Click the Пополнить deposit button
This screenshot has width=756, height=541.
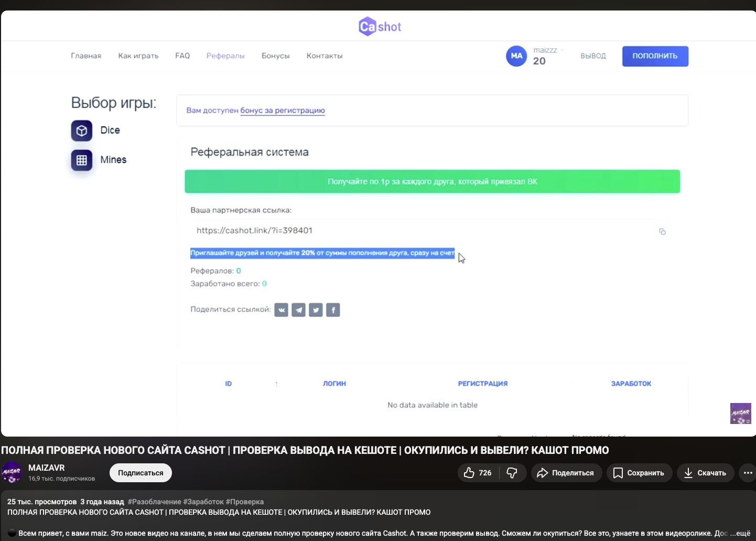(655, 56)
